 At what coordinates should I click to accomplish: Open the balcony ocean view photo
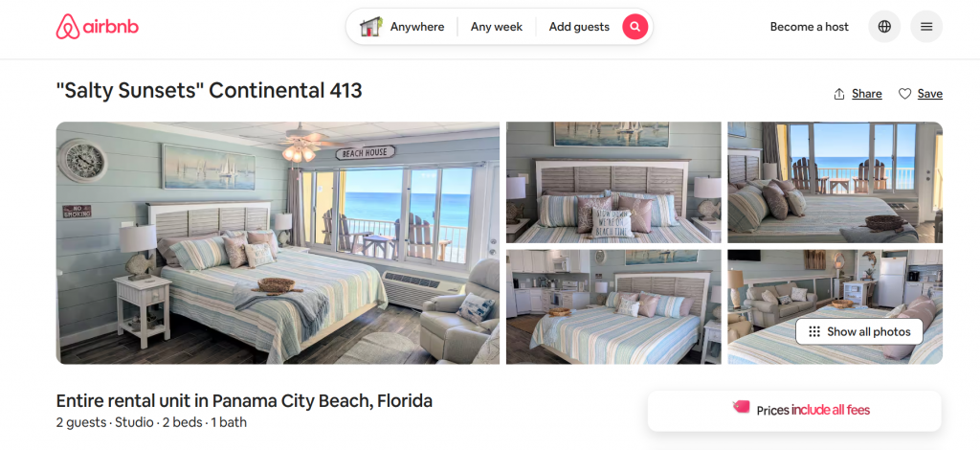point(835,183)
